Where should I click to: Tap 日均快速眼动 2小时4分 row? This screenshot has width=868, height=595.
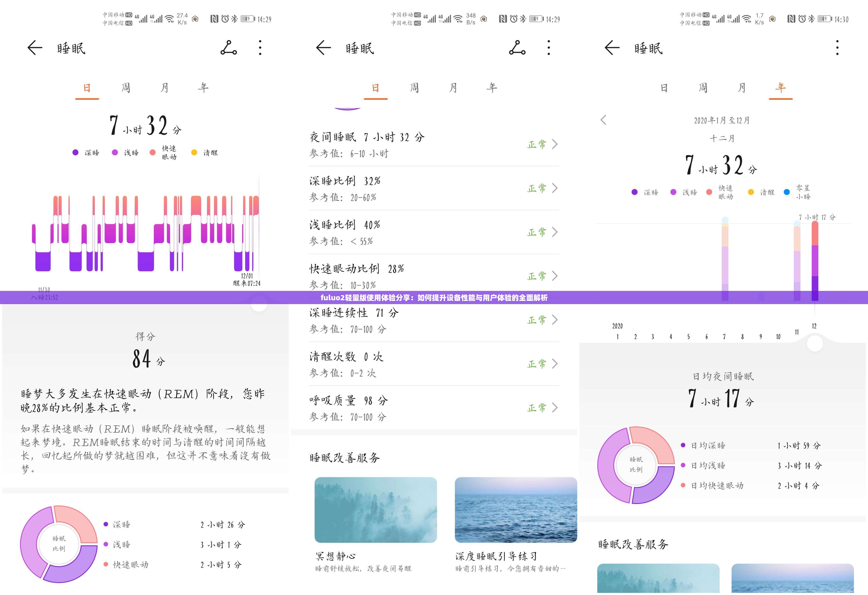pos(750,485)
